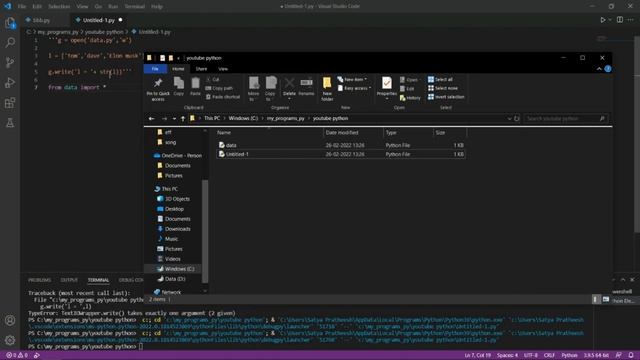Viewport: 640px width, 360px height.
Task: Open the Accounts icon in VS Code
Action: click(10, 320)
